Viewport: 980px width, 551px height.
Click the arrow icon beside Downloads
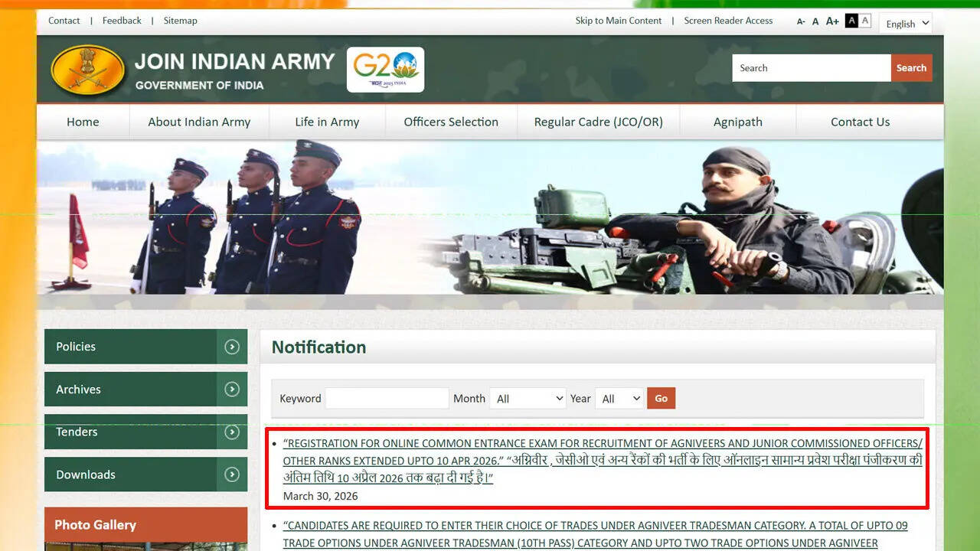232,474
